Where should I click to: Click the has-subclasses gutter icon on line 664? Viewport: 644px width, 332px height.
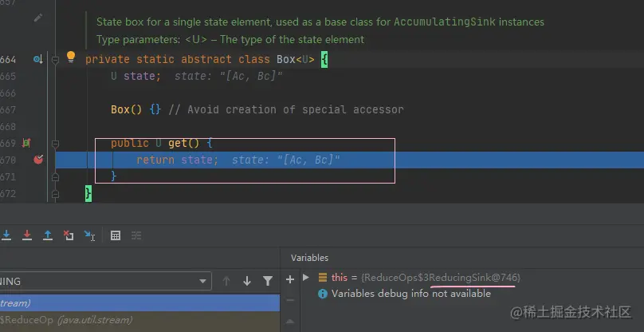click(37, 60)
